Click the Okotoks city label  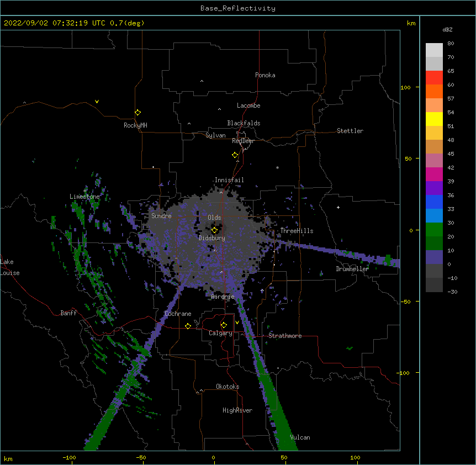click(x=228, y=387)
